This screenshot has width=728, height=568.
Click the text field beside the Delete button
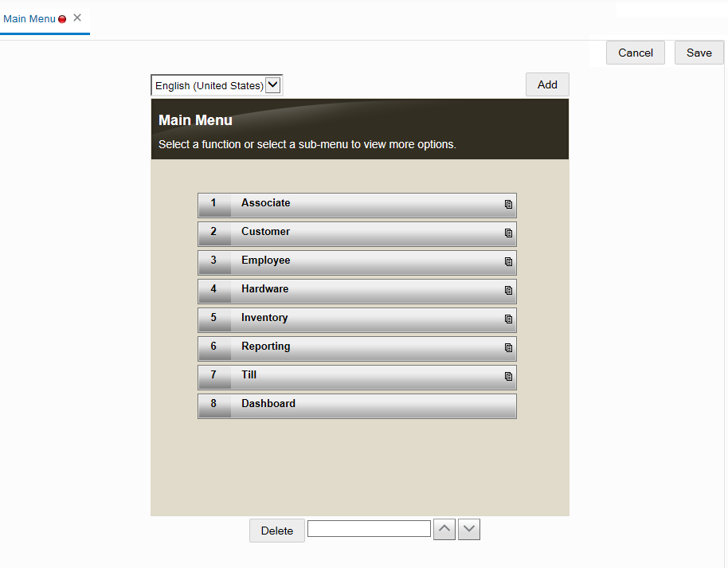[x=369, y=528]
